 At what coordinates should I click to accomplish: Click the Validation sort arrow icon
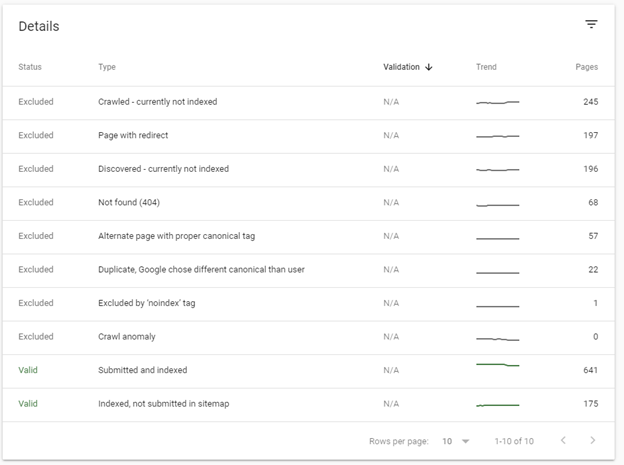tap(429, 68)
